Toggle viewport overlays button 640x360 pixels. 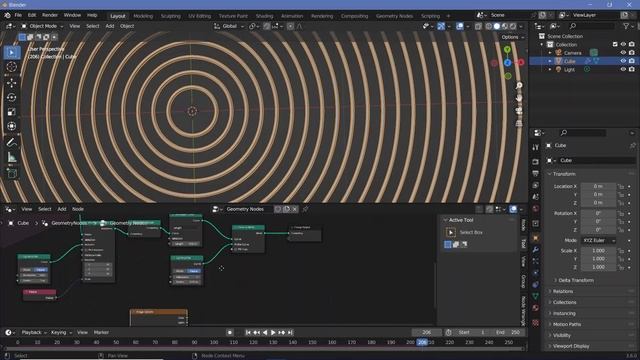click(x=460, y=26)
